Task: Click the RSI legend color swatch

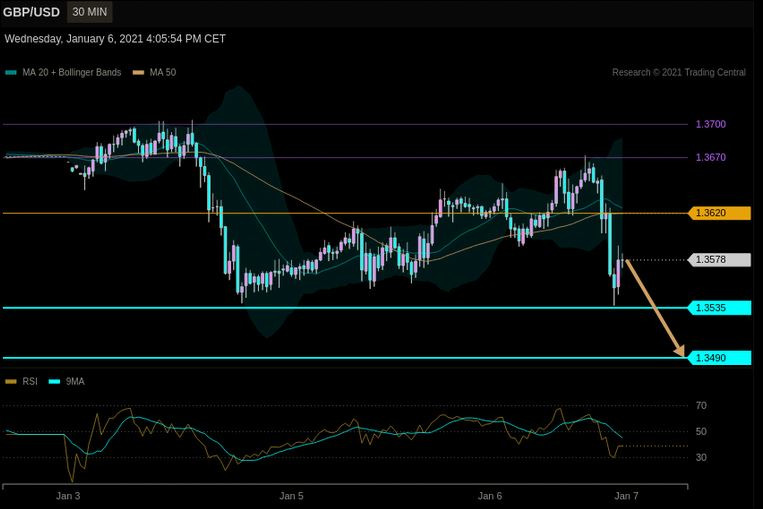Action: 11,382
